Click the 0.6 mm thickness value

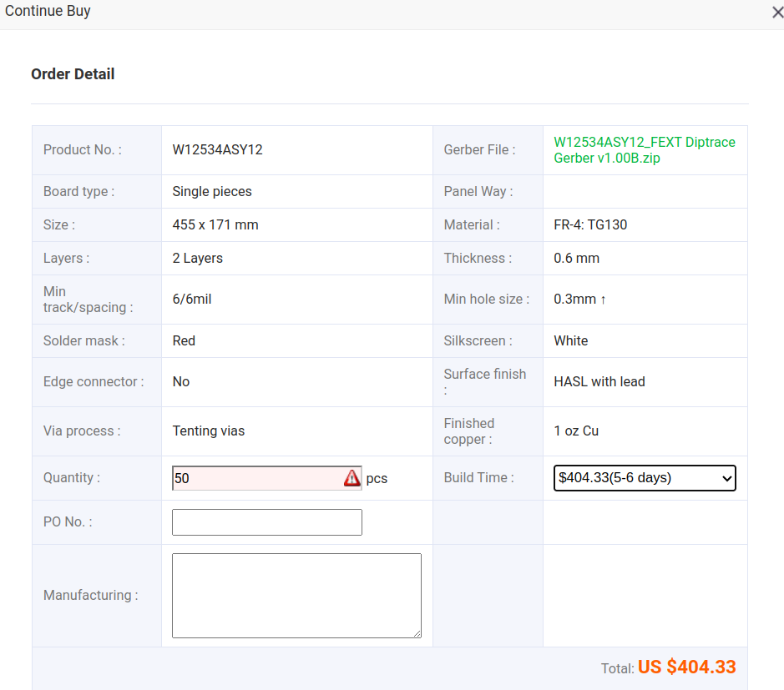pos(576,259)
